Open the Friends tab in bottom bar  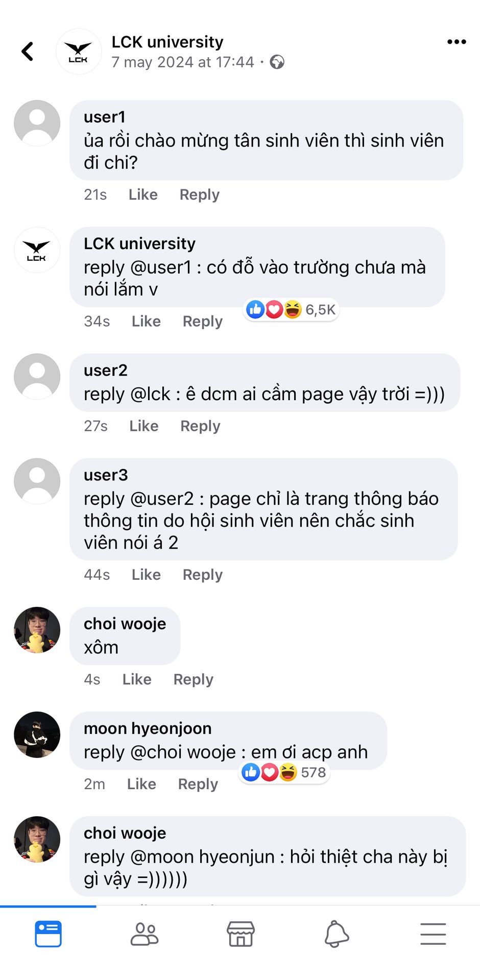pyautogui.click(x=145, y=934)
